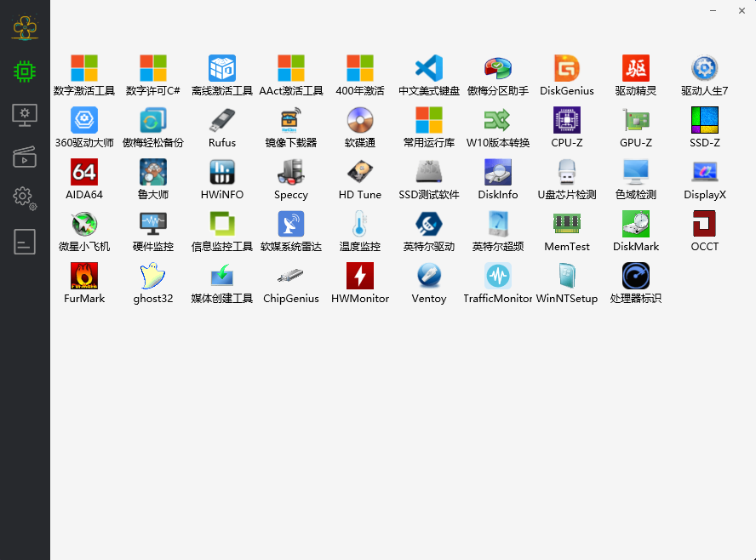756x560 pixels.
Task: Launch HWiNFO
Action: pos(222,180)
